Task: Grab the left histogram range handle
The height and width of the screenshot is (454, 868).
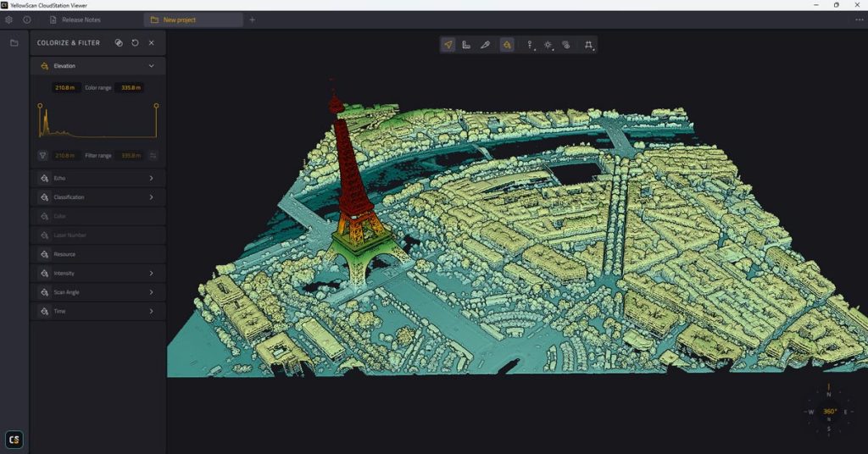Action: pos(40,105)
